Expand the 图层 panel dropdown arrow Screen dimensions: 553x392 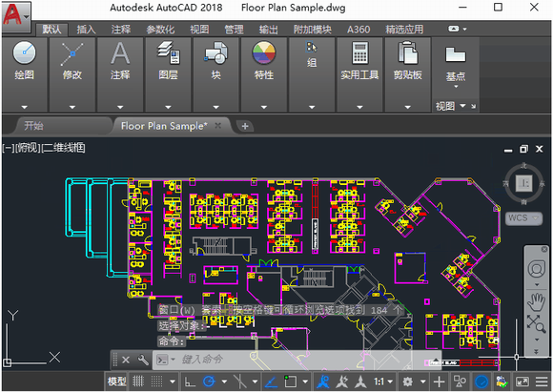(x=168, y=107)
